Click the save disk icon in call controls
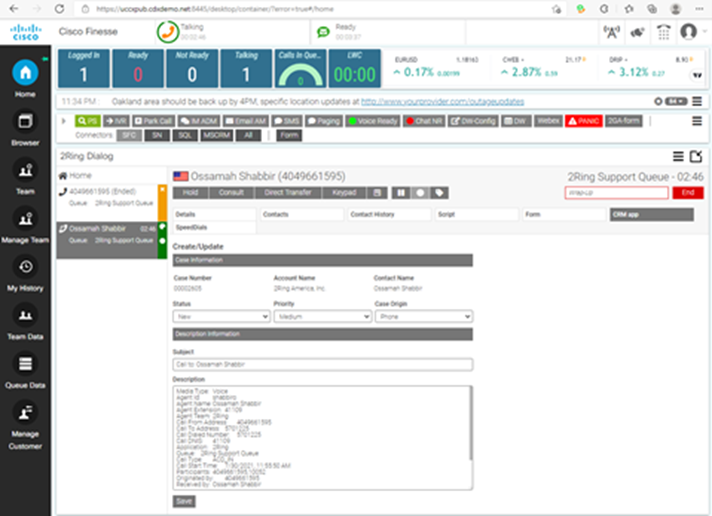The image size is (712, 516). coord(377,193)
